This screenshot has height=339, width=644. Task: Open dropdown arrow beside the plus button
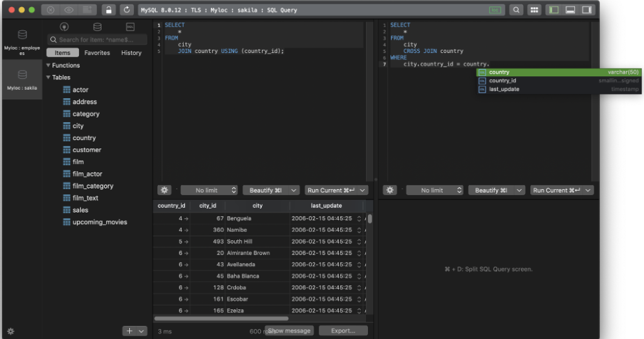point(142,331)
